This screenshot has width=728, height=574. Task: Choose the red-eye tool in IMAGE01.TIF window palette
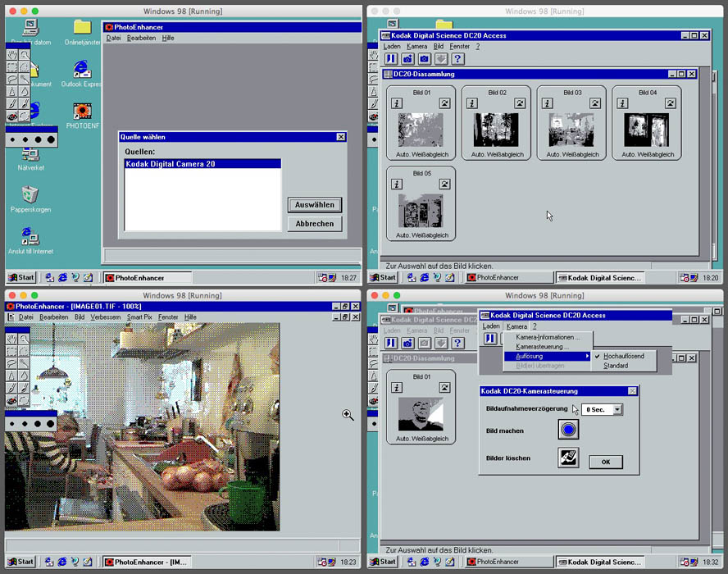point(11,400)
